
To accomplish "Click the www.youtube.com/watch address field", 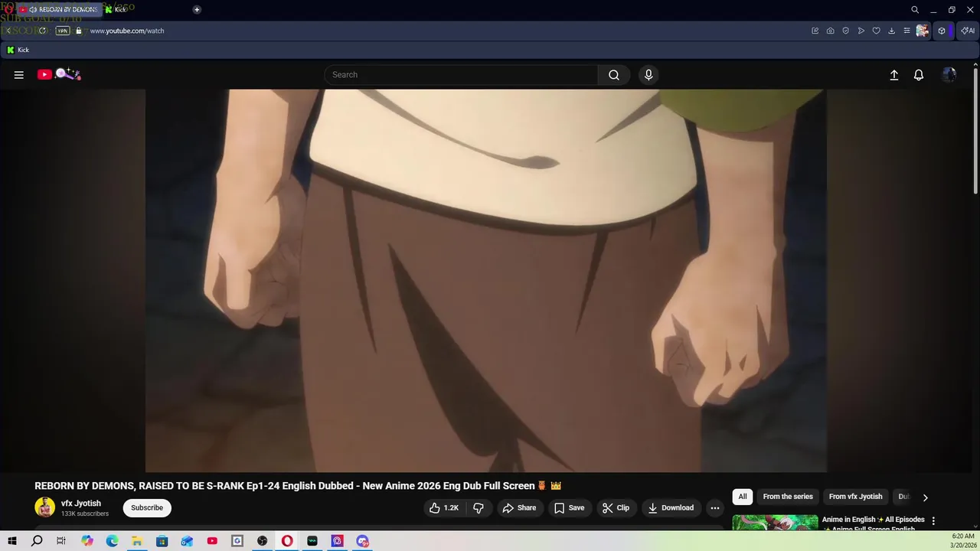I will (127, 31).
